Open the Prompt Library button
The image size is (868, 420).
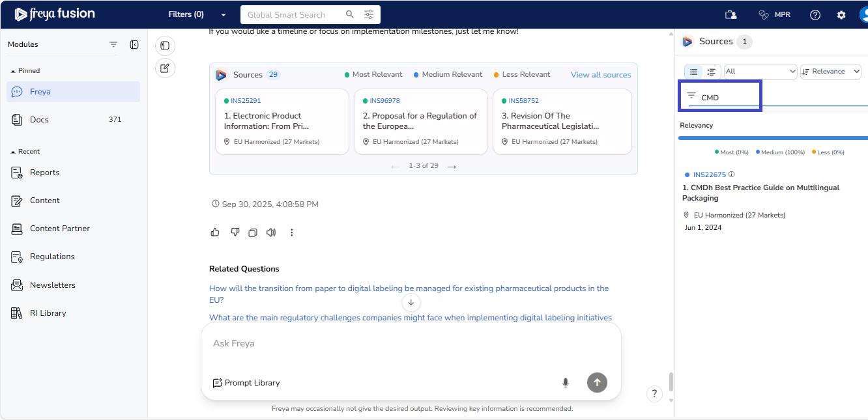[x=246, y=383]
